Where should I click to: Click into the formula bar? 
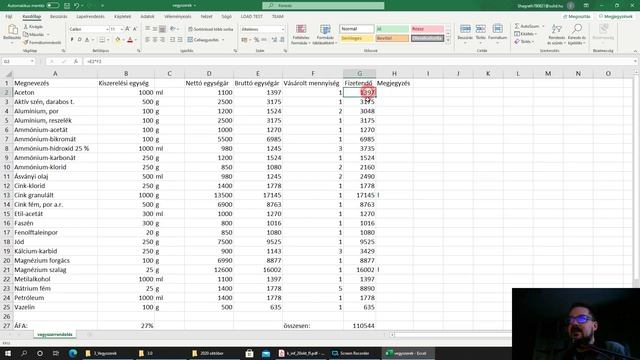point(359,61)
